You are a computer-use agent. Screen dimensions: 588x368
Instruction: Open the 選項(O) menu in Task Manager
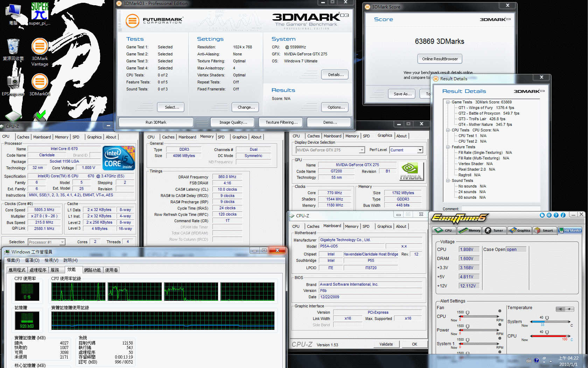(x=32, y=260)
